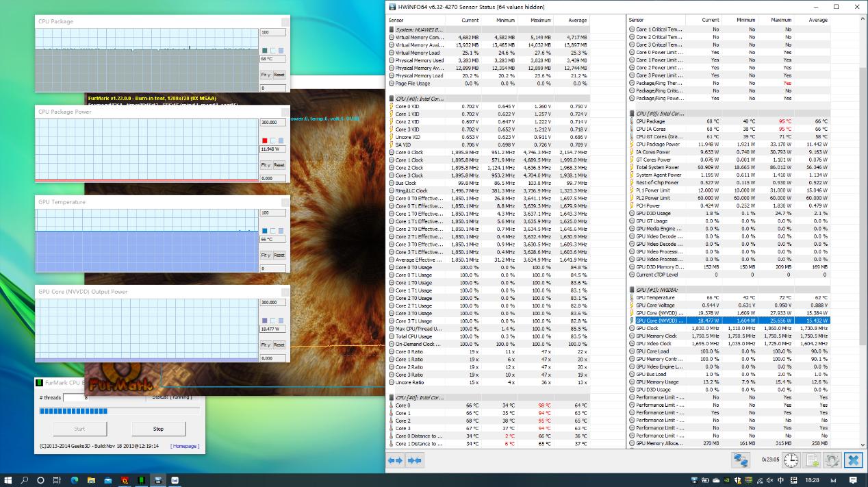The image size is (868, 487).
Task: Click the clock reset timer icon
Action: [791, 460]
